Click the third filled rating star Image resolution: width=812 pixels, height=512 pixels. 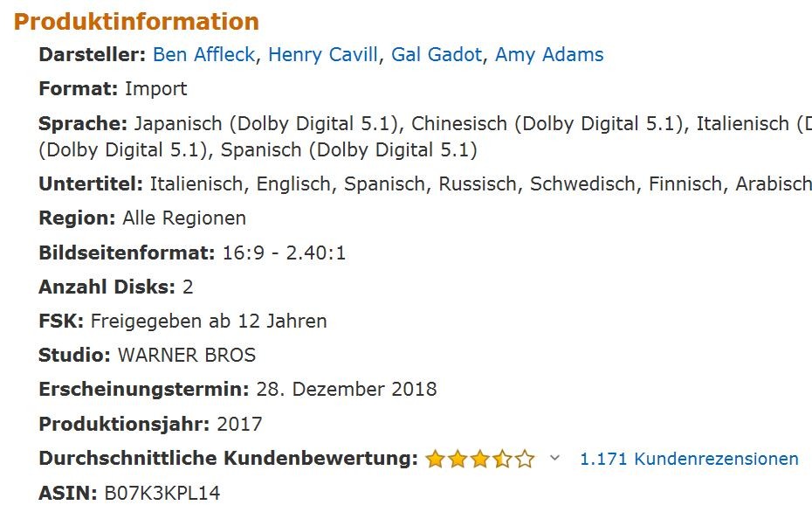tap(479, 459)
